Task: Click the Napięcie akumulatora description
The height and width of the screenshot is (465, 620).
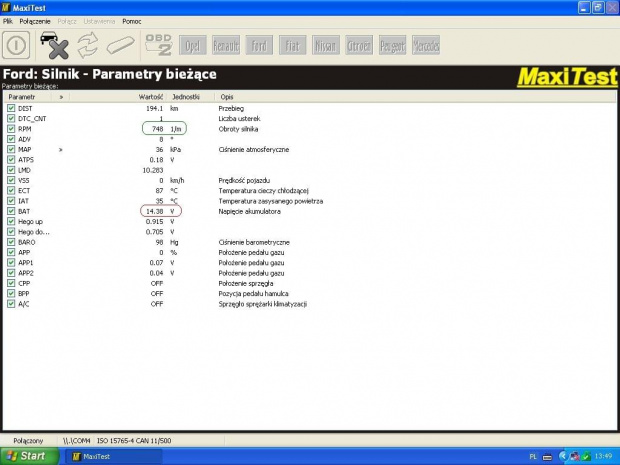Action: tap(250, 212)
